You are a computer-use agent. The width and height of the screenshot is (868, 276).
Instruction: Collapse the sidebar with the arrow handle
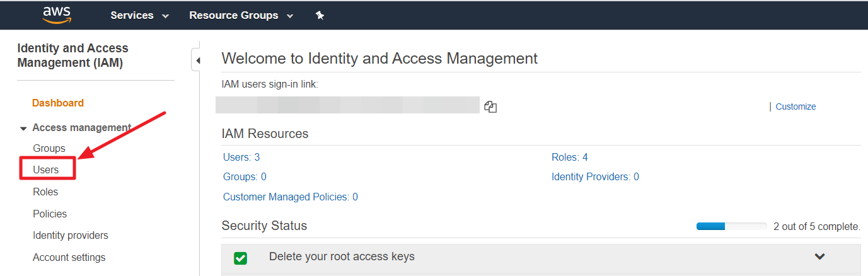[x=197, y=60]
